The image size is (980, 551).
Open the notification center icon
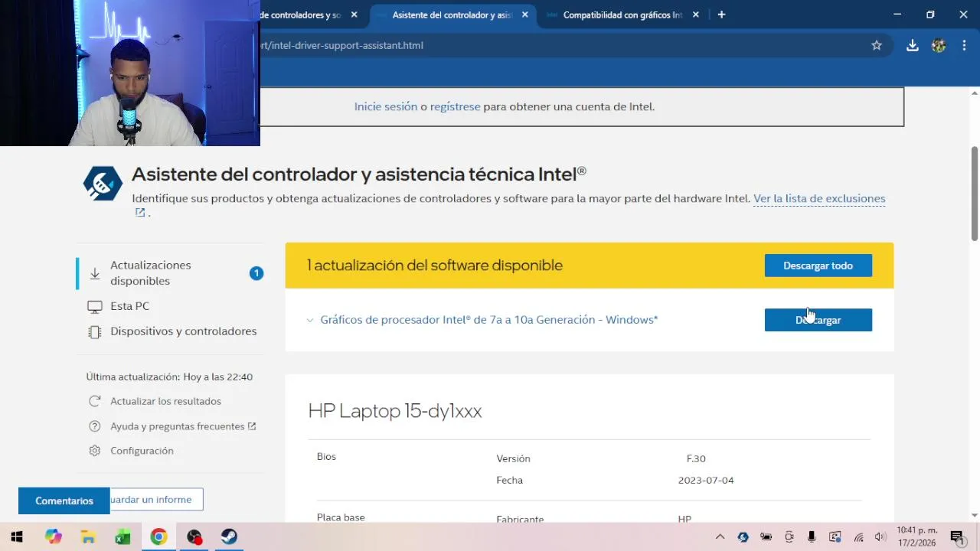[x=956, y=536]
